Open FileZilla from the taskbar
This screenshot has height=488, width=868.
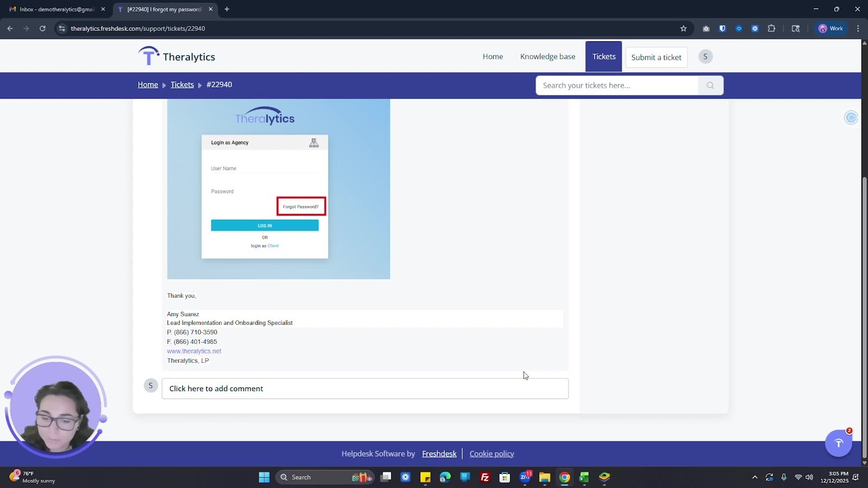485,477
